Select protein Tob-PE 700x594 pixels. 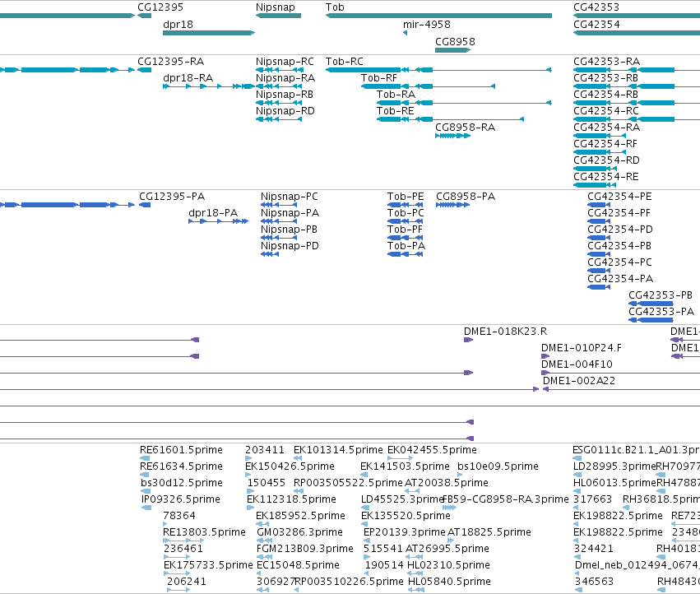tap(406, 205)
